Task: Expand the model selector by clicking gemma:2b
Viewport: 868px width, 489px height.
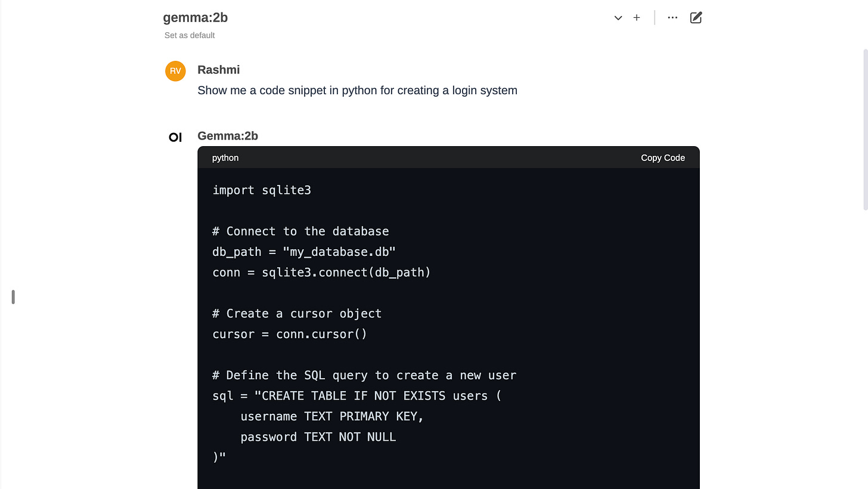Action: [x=195, y=17]
